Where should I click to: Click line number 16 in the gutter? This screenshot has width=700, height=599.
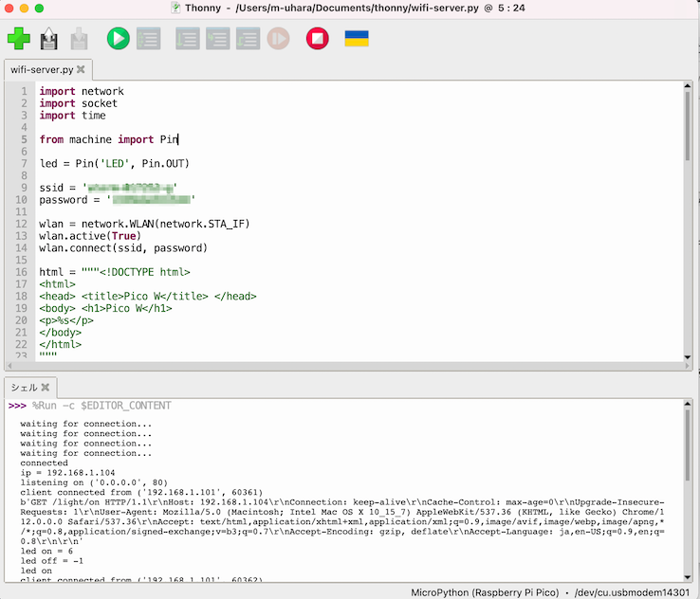tap(21, 272)
